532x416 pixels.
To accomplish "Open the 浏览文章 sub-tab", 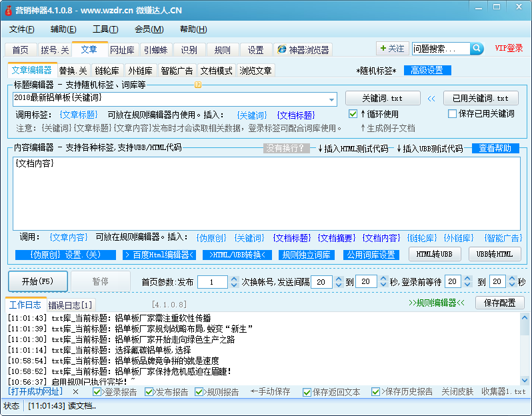I will click(x=256, y=71).
